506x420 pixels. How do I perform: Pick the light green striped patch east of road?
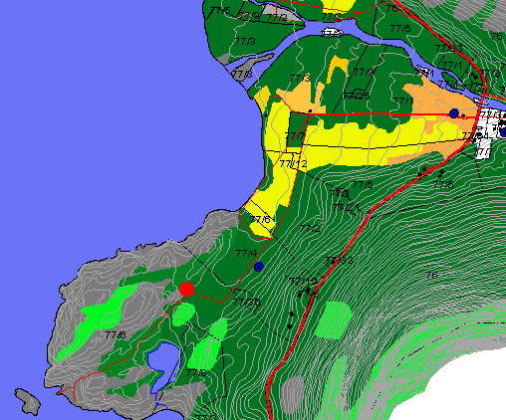click(x=334, y=319)
